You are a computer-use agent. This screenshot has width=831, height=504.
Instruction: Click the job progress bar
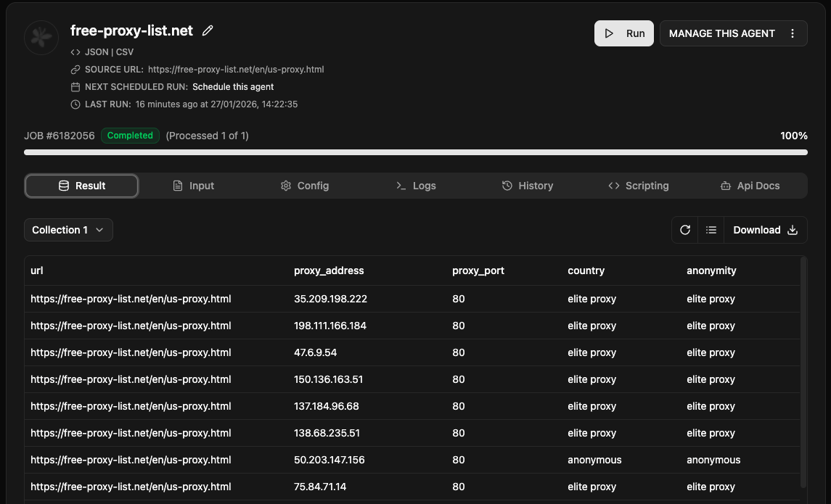(415, 152)
